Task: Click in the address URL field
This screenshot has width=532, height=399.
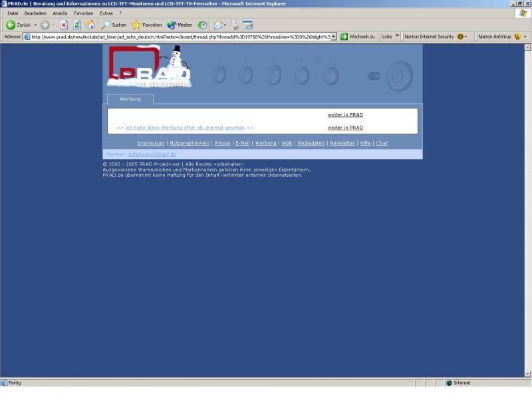Action: tap(180, 37)
